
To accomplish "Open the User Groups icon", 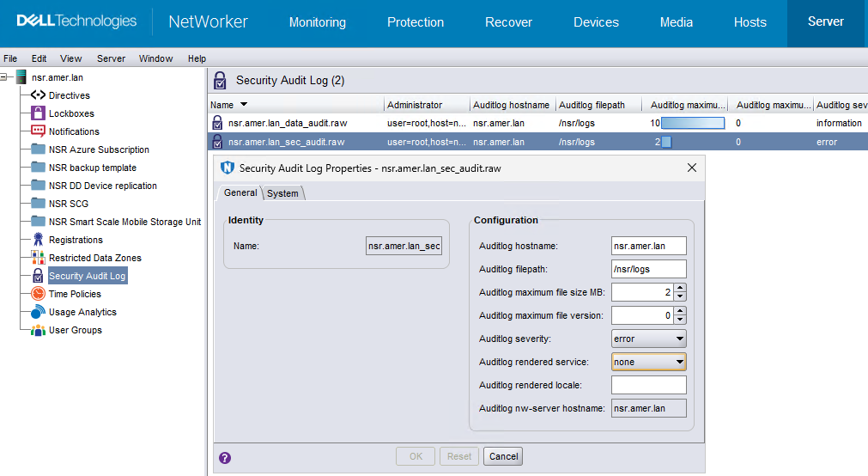I will [38, 330].
